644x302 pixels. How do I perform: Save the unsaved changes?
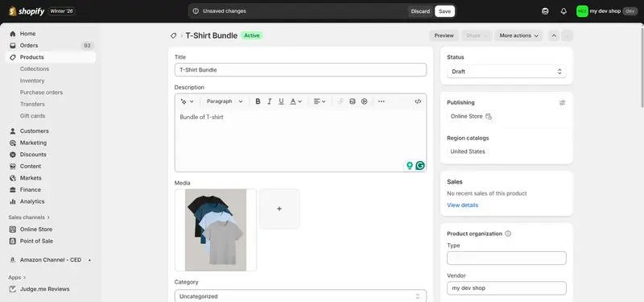[x=445, y=11]
